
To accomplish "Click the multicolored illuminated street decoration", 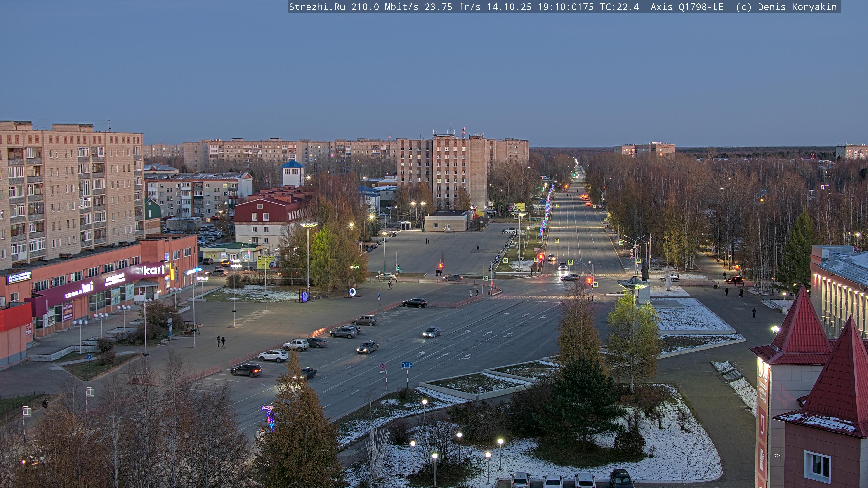I will (x=270, y=418).
